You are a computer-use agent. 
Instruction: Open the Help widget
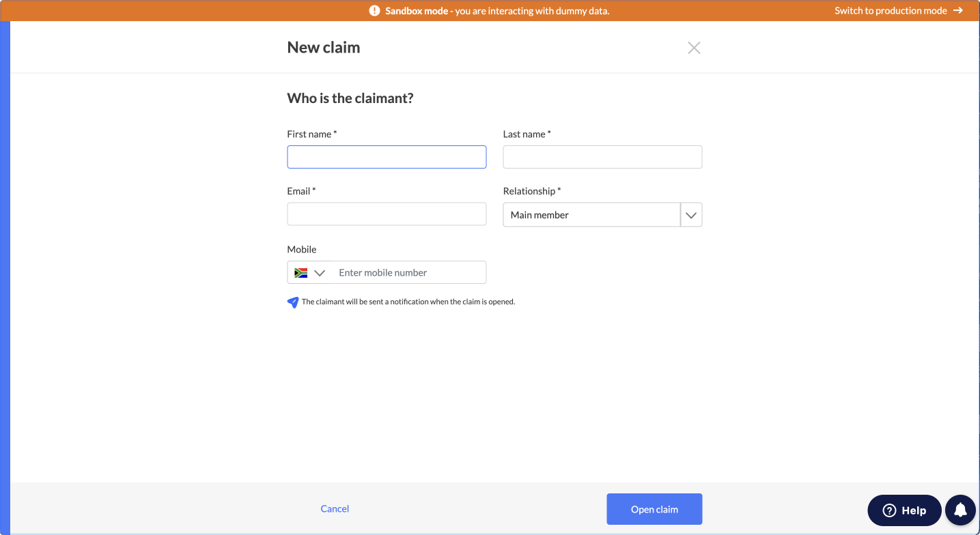pos(904,510)
